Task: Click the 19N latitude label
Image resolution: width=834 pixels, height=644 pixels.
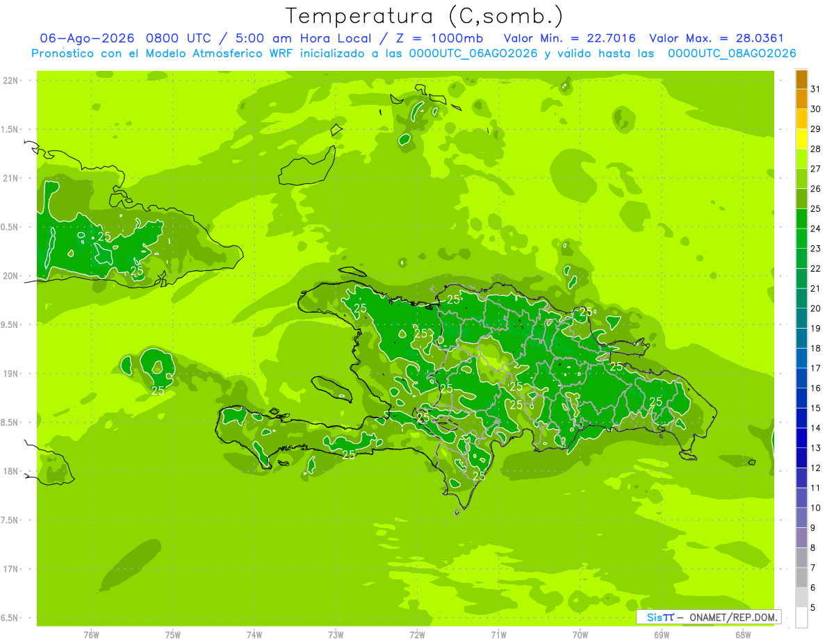Action: (x=12, y=374)
